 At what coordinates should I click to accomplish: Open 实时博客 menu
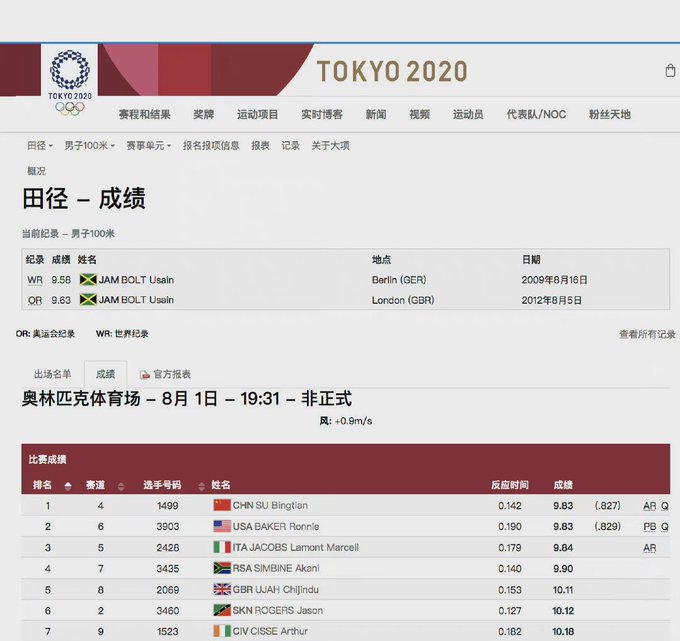click(x=322, y=114)
